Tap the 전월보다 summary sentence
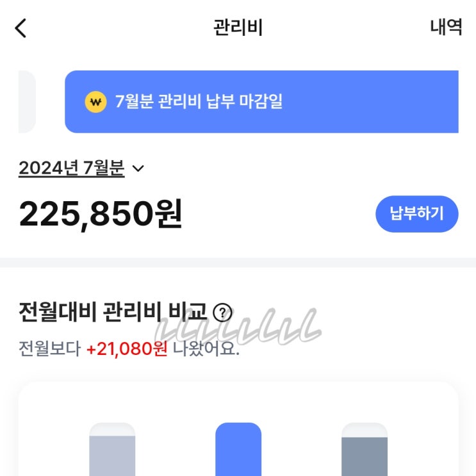Screen dimensions: 476x476 click(50, 349)
